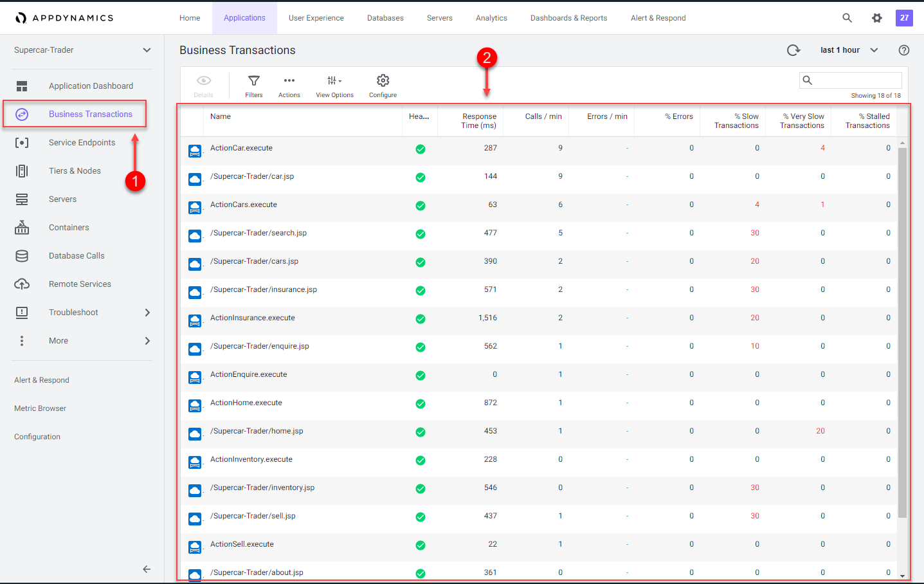The image size is (924, 584).
Task: Click the ActionCar.execute transaction type icon
Action: click(x=195, y=151)
